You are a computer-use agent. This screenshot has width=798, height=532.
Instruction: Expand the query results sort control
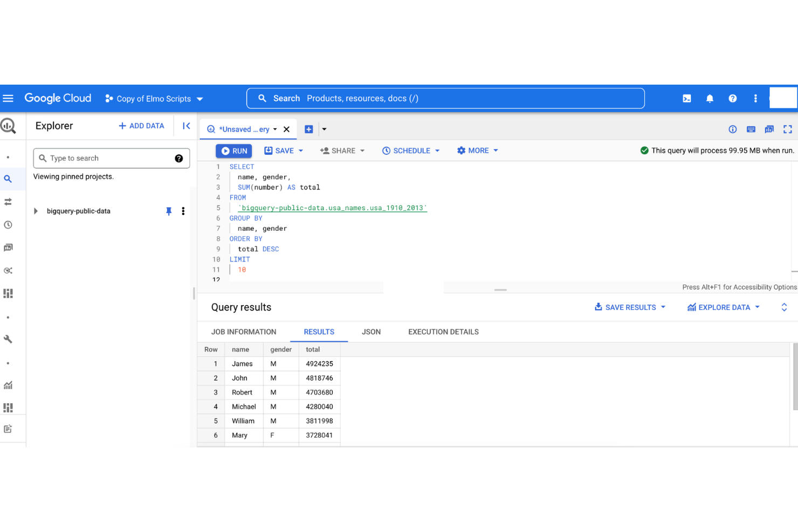(x=784, y=307)
